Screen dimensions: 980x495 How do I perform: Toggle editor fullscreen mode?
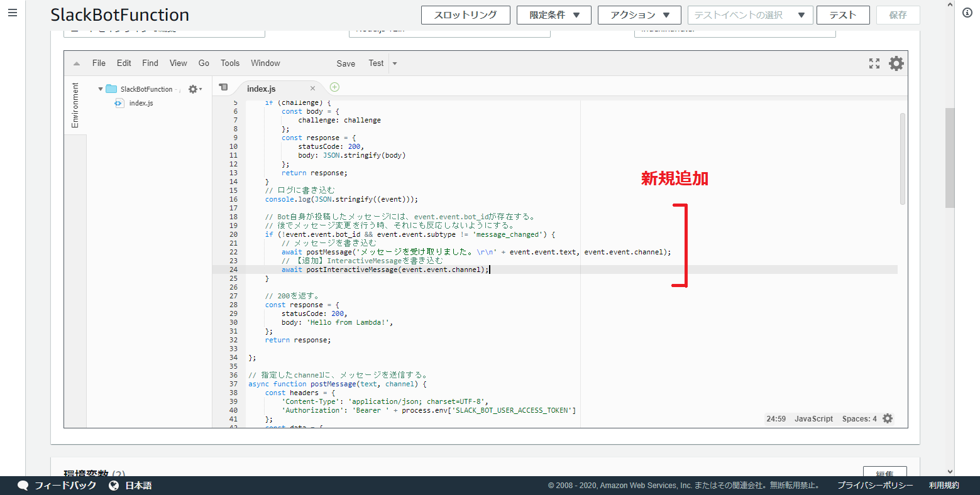pyautogui.click(x=874, y=63)
